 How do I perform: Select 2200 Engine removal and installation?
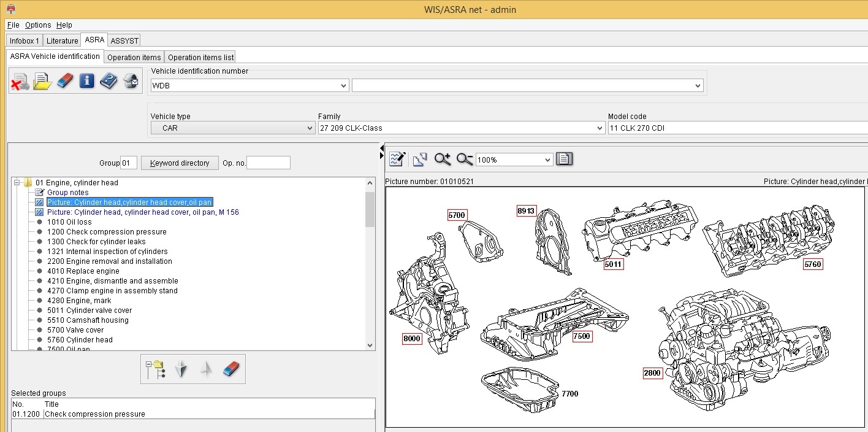pos(110,261)
